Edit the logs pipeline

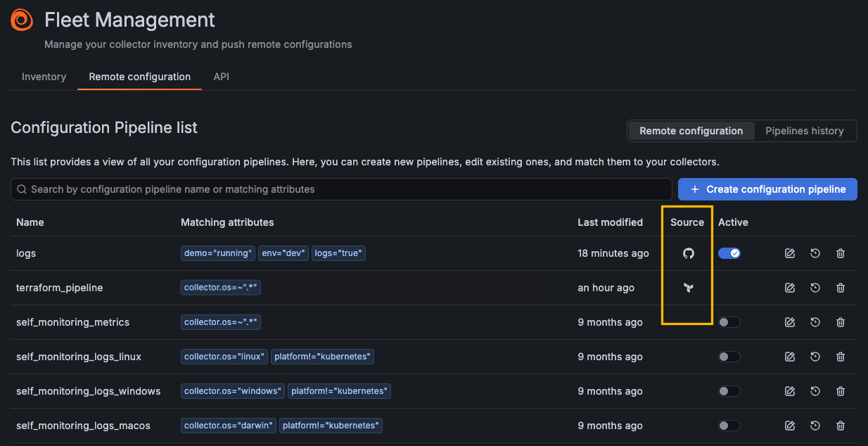(789, 253)
